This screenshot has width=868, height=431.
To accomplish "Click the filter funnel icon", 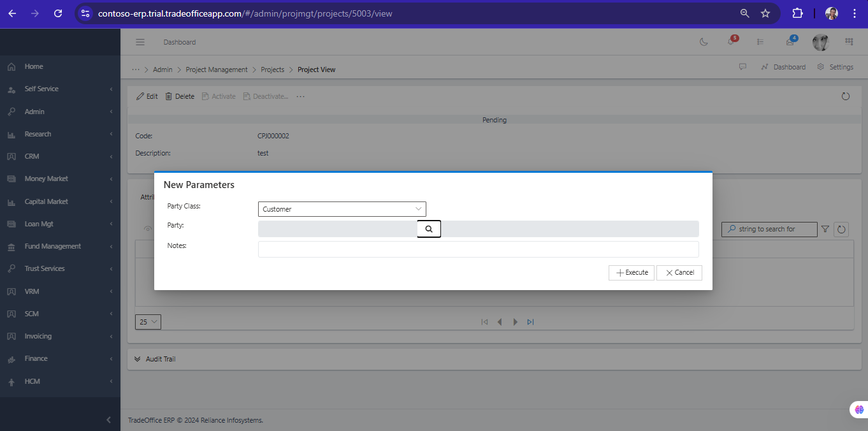I will (825, 229).
